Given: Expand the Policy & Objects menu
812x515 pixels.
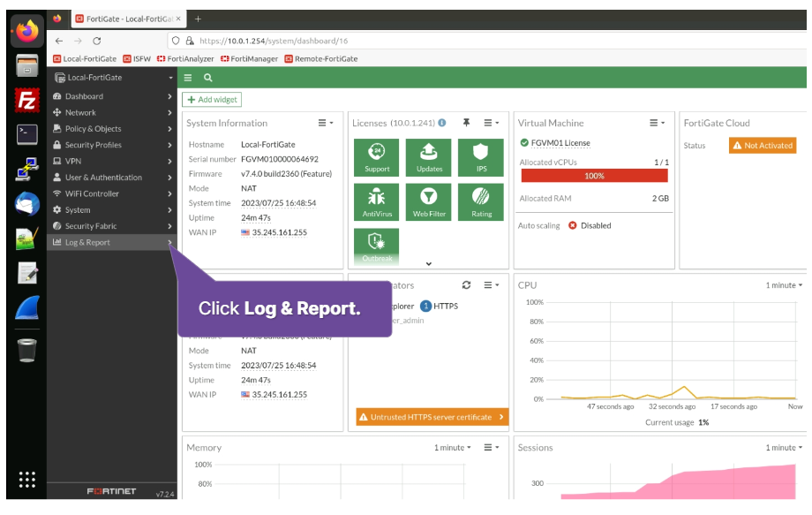Looking at the screenshot, I should point(112,128).
